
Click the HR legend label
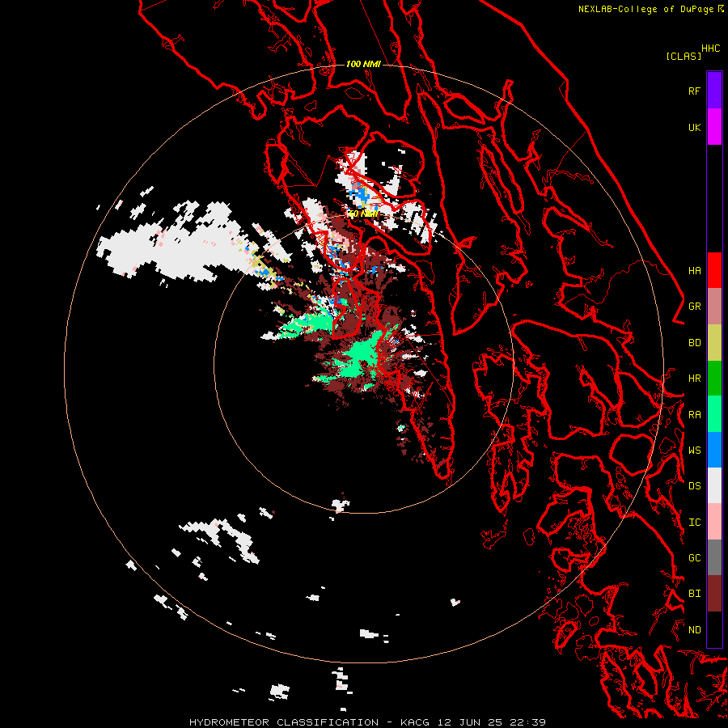pos(694,379)
